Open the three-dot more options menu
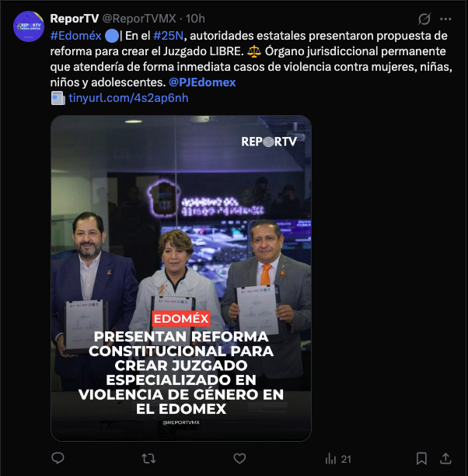This screenshot has height=476, width=468. (445, 19)
